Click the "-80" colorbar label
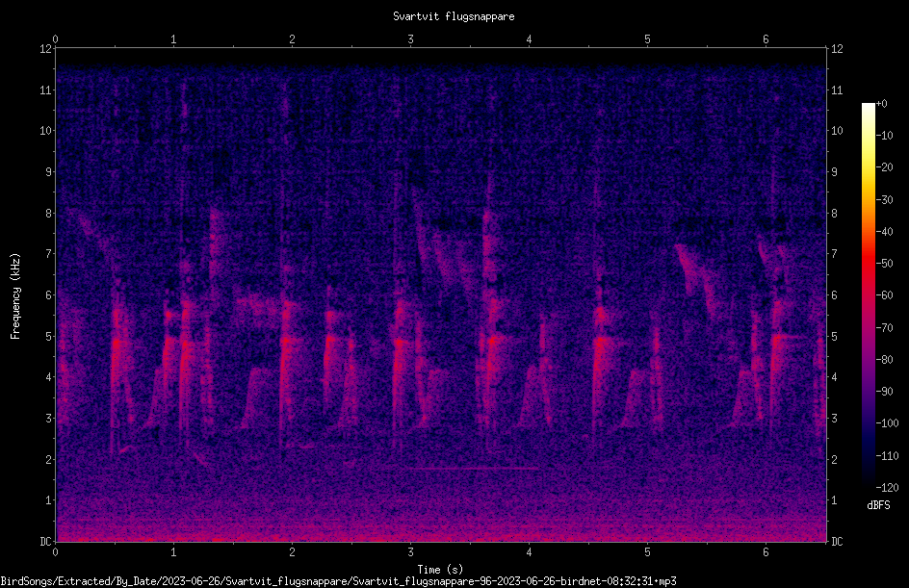909x588 pixels. pyautogui.click(x=884, y=360)
